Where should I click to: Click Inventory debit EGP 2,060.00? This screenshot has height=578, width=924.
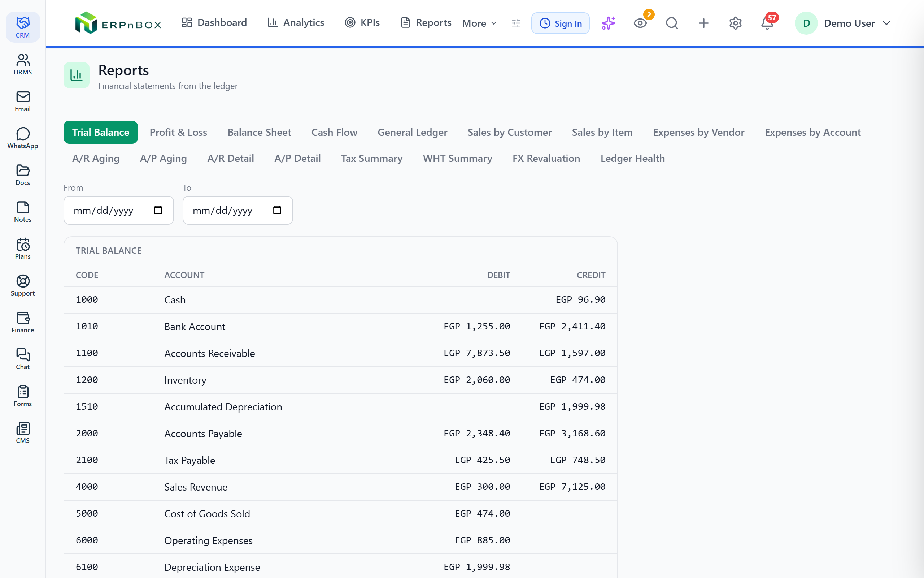tap(476, 380)
